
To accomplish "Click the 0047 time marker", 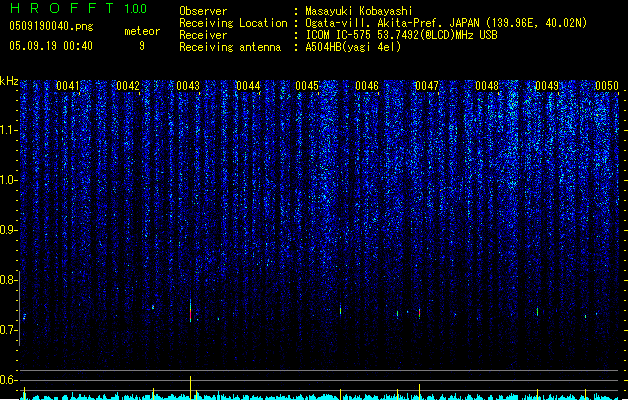I will (x=427, y=86).
